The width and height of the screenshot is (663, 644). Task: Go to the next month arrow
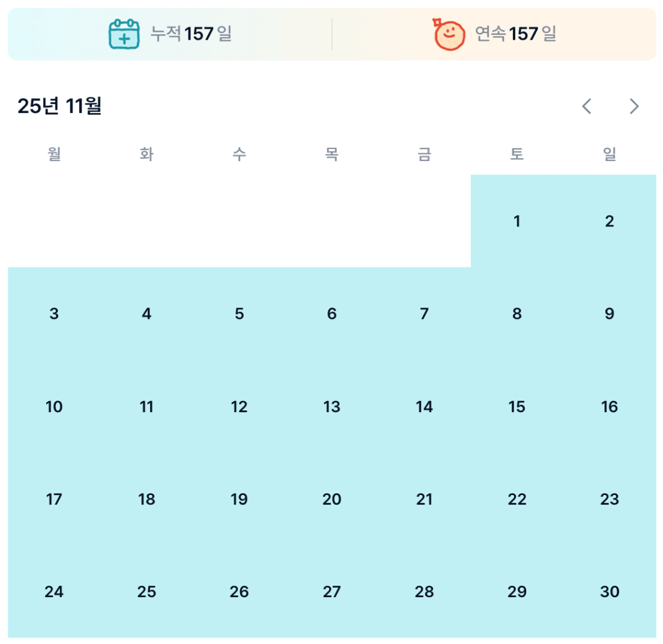coord(634,106)
